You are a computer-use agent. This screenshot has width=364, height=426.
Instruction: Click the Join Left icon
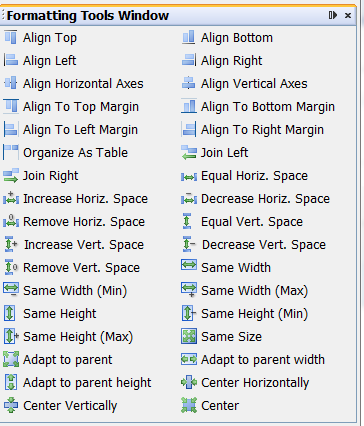tap(189, 152)
